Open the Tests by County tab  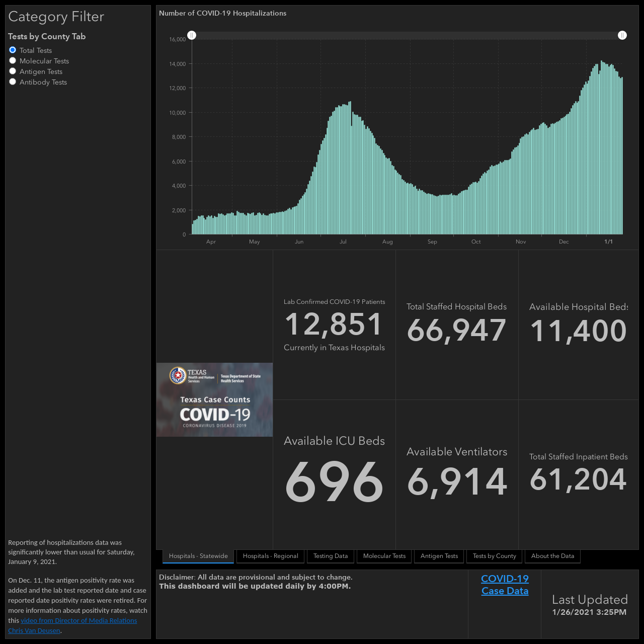494,556
